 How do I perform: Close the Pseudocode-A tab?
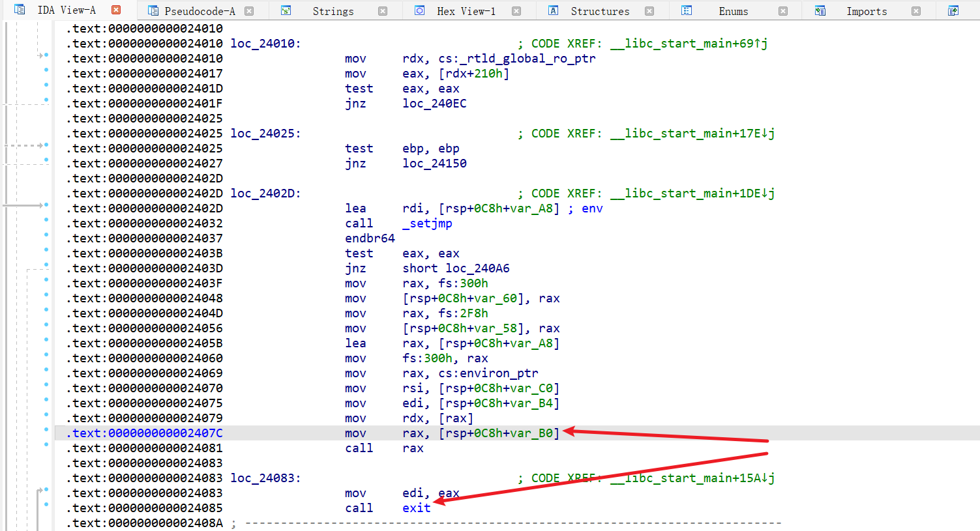(x=249, y=11)
